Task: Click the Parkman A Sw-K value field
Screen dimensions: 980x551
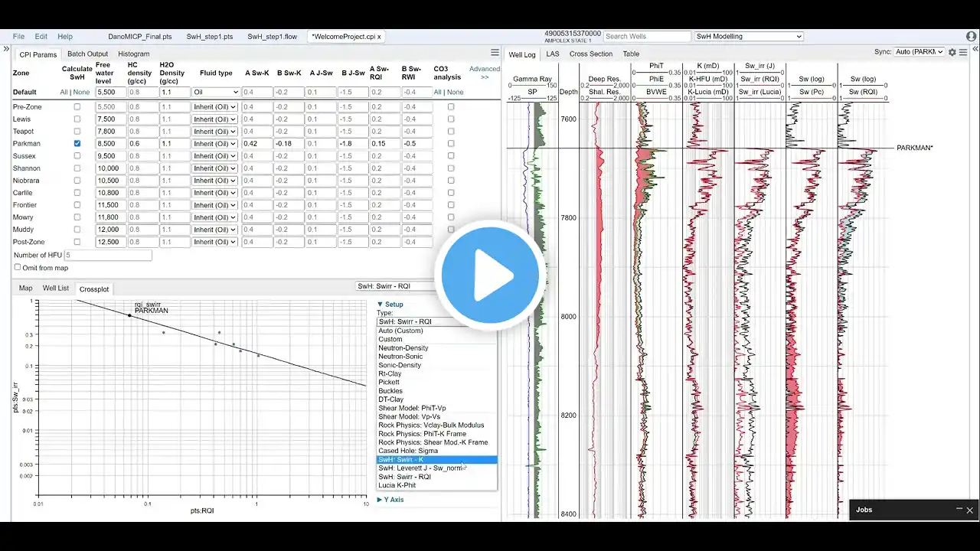Action: pos(257,144)
